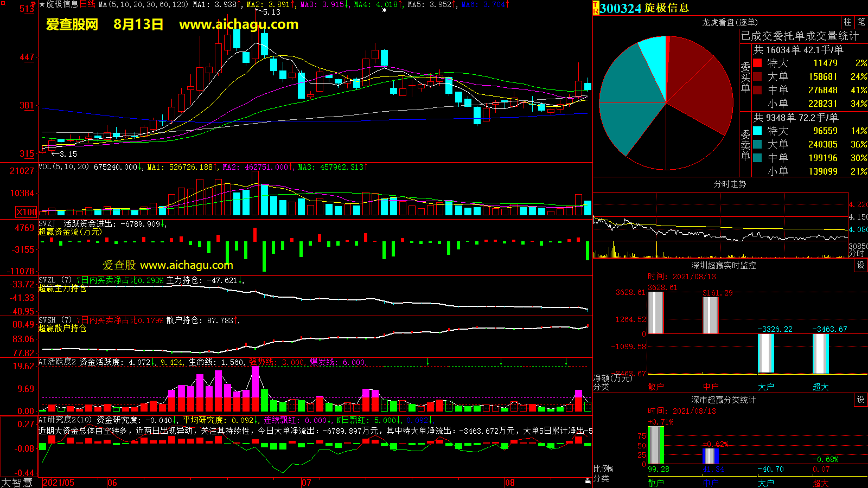The width and height of the screenshot is (868, 488).
Task: Click the 07 month marker on timeline
Action: pos(307,483)
